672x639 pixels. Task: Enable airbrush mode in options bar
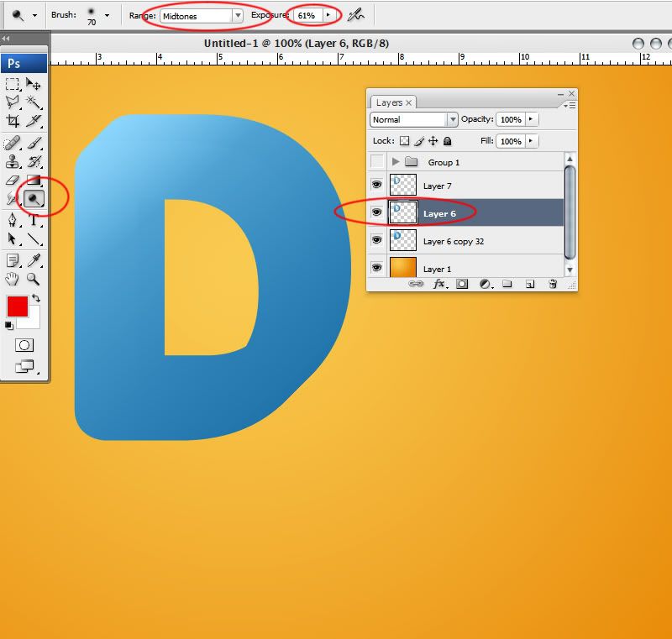coord(355,16)
